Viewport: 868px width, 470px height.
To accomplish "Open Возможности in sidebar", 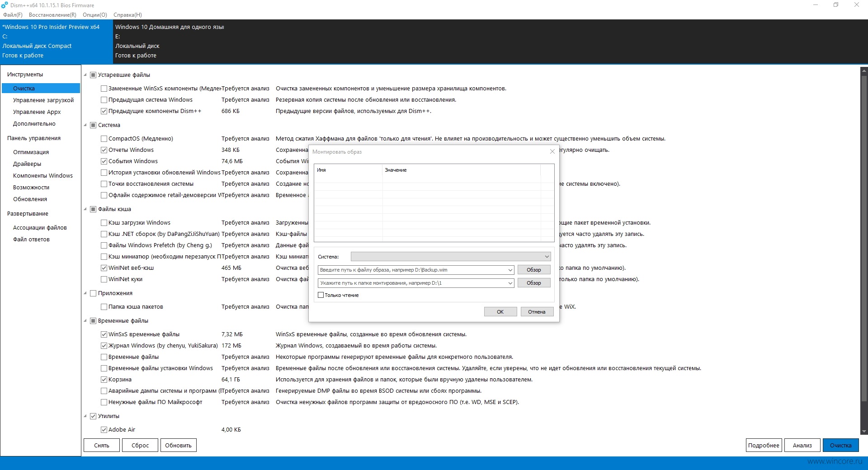I will click(x=31, y=188).
